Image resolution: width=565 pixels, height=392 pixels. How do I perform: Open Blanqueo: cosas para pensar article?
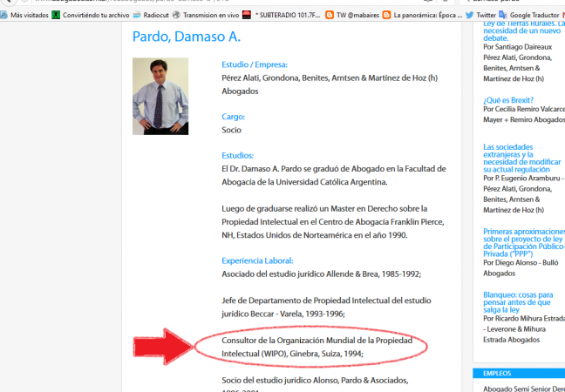(518, 302)
